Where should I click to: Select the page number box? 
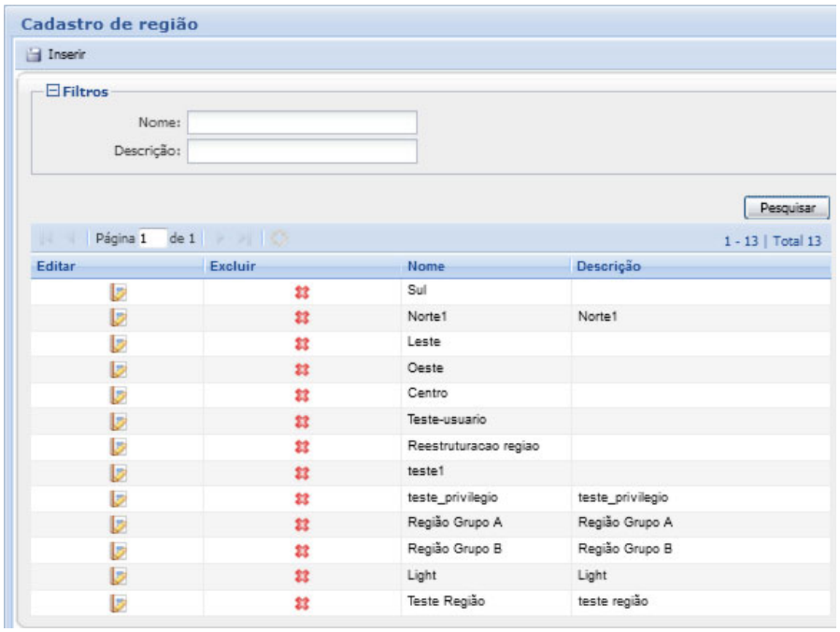[x=152, y=240]
